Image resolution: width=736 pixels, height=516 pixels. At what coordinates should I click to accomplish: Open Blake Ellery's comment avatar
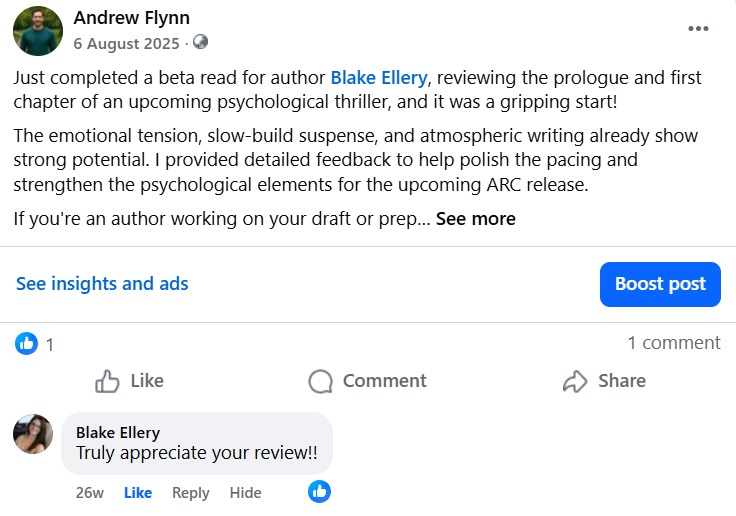[x=33, y=435]
